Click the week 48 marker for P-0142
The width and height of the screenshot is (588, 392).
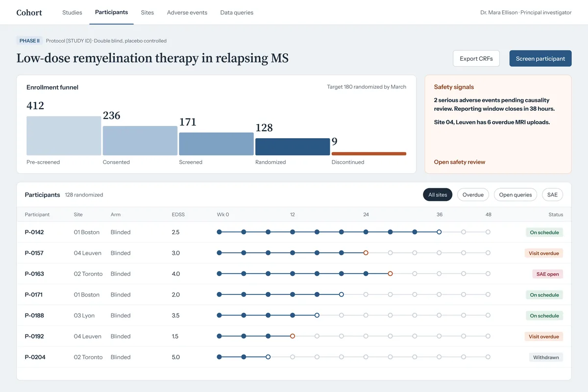coord(488,232)
